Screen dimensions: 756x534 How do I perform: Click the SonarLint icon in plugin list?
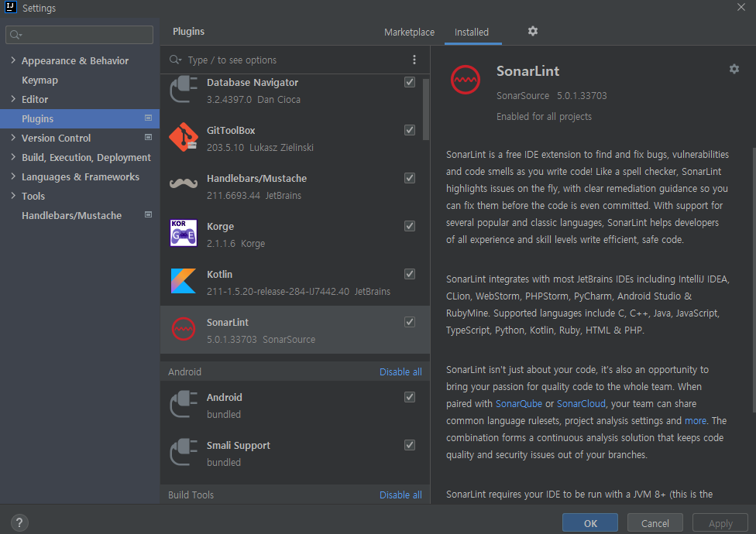184,330
